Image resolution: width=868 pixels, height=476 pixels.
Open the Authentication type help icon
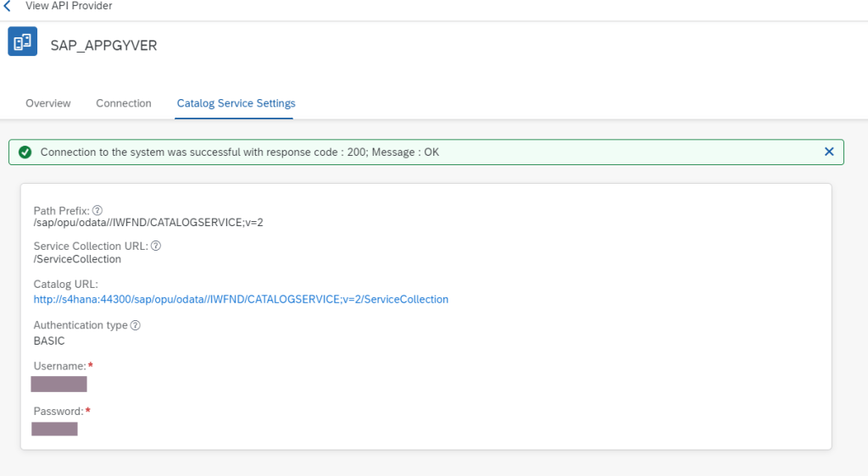pos(136,325)
